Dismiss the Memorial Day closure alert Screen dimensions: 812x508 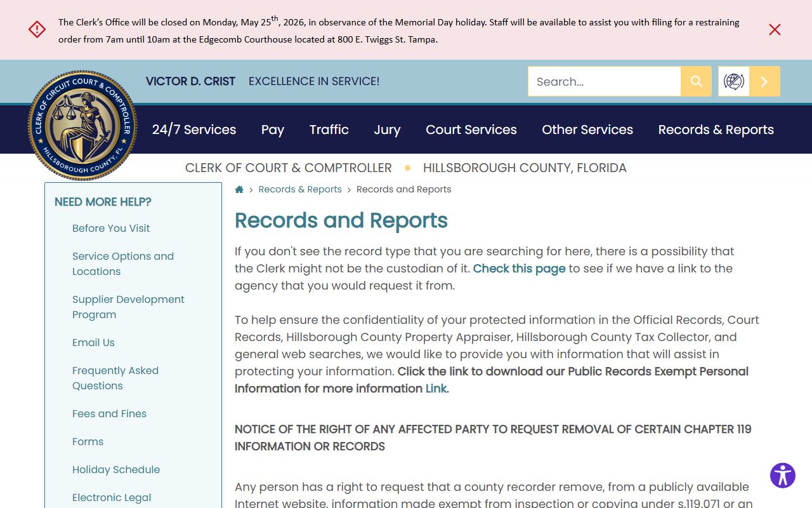(x=775, y=30)
